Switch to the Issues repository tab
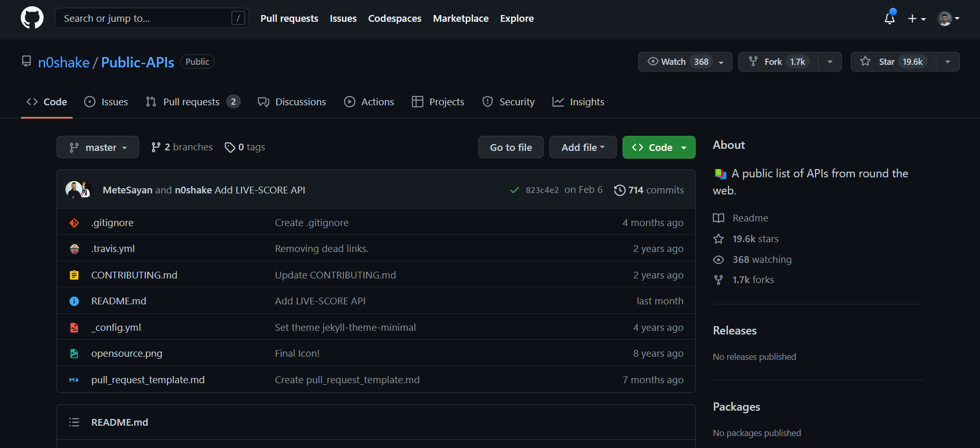The width and height of the screenshot is (980, 448). click(x=106, y=102)
